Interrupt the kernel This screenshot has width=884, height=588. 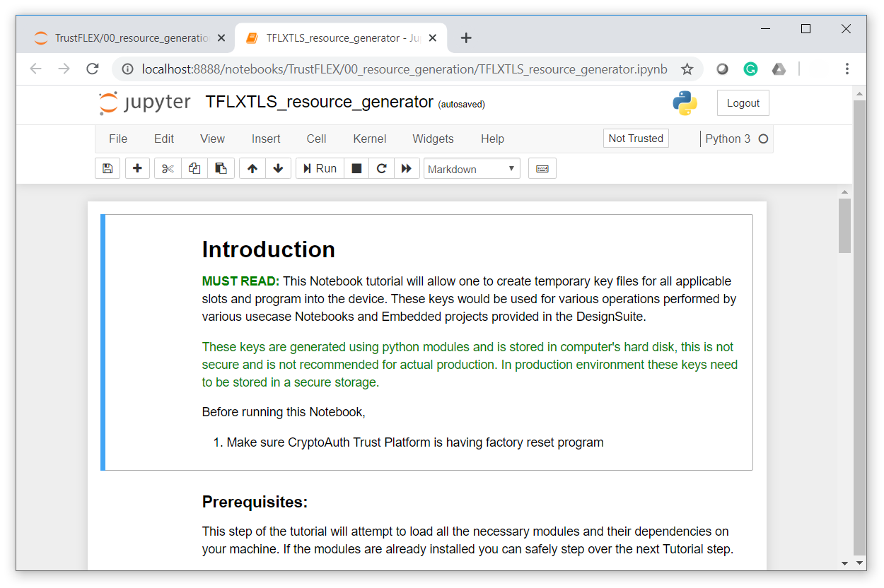point(356,168)
